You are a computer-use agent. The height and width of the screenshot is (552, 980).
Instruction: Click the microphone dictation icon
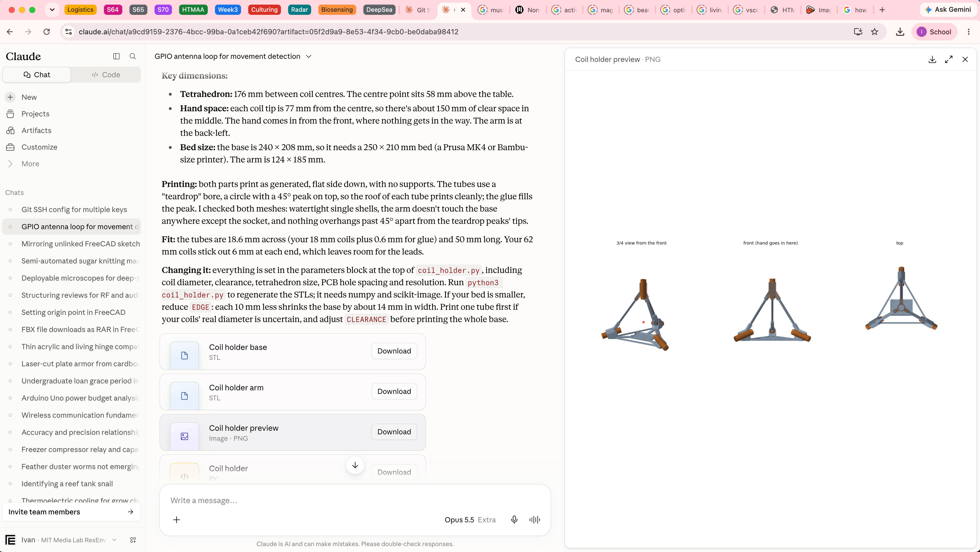(514, 520)
